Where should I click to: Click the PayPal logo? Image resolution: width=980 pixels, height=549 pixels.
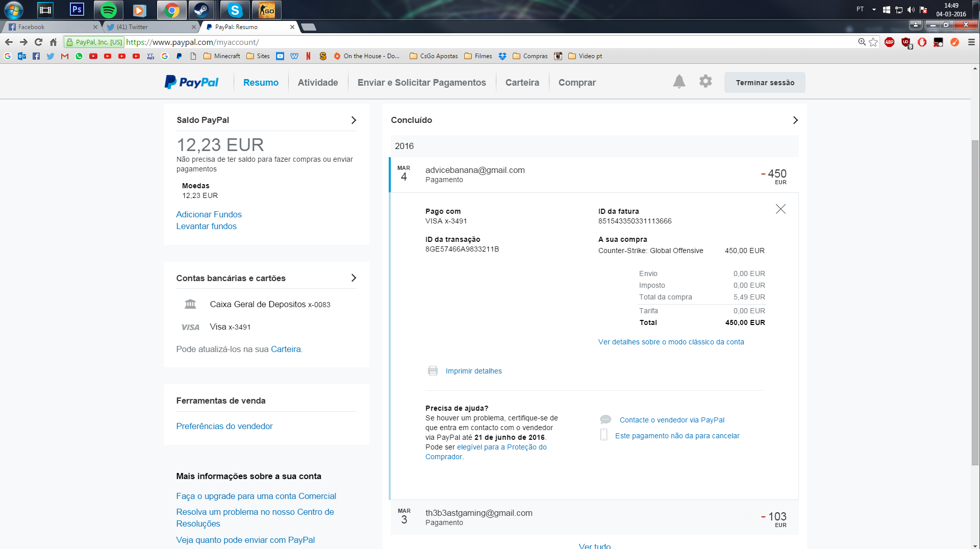[191, 82]
